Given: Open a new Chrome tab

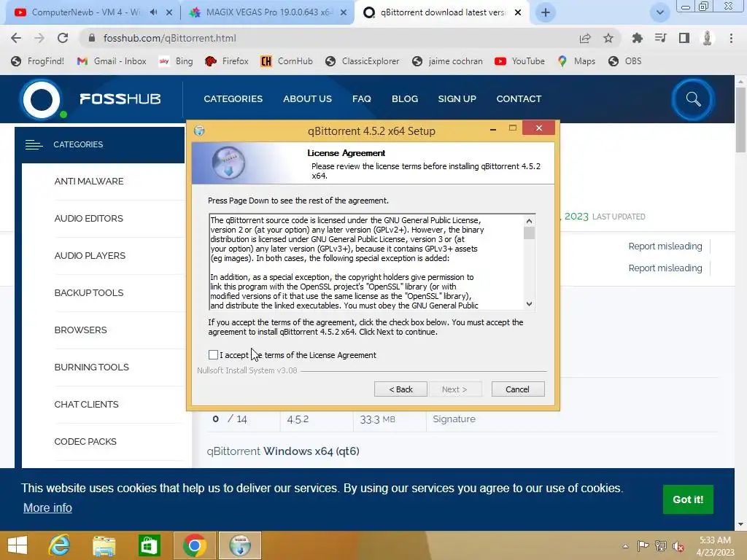Looking at the screenshot, I should (546, 12).
